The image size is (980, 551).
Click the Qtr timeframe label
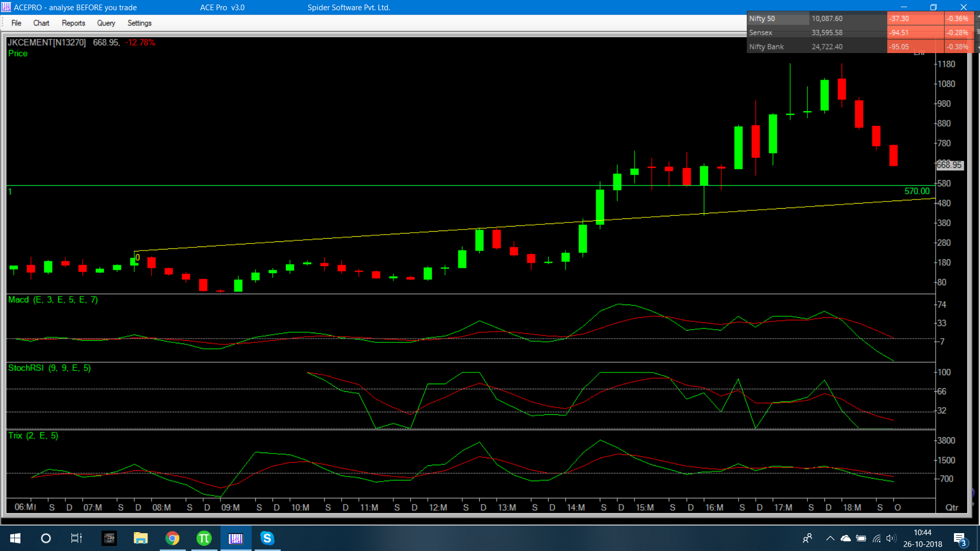tap(951, 508)
